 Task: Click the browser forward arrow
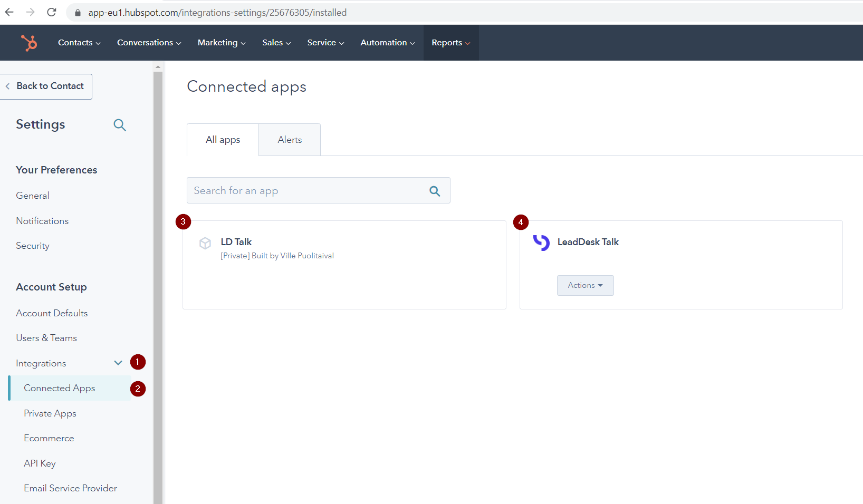(31, 12)
